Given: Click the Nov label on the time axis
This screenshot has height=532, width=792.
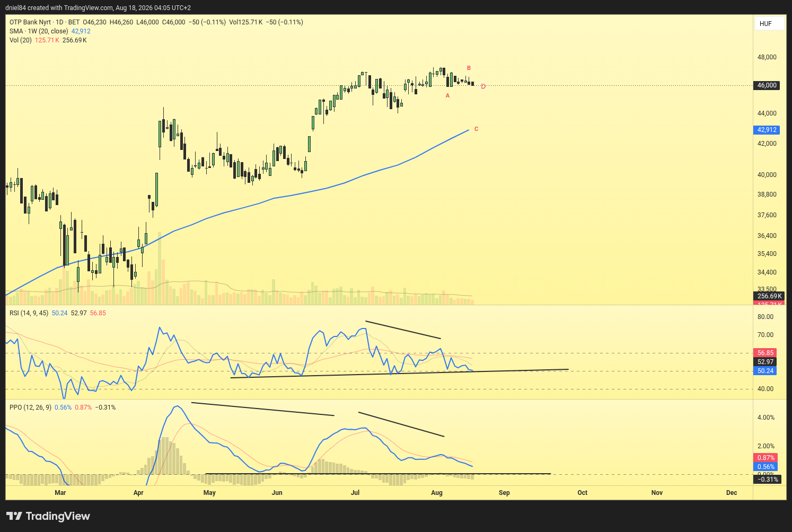Looking at the screenshot, I should [657, 493].
